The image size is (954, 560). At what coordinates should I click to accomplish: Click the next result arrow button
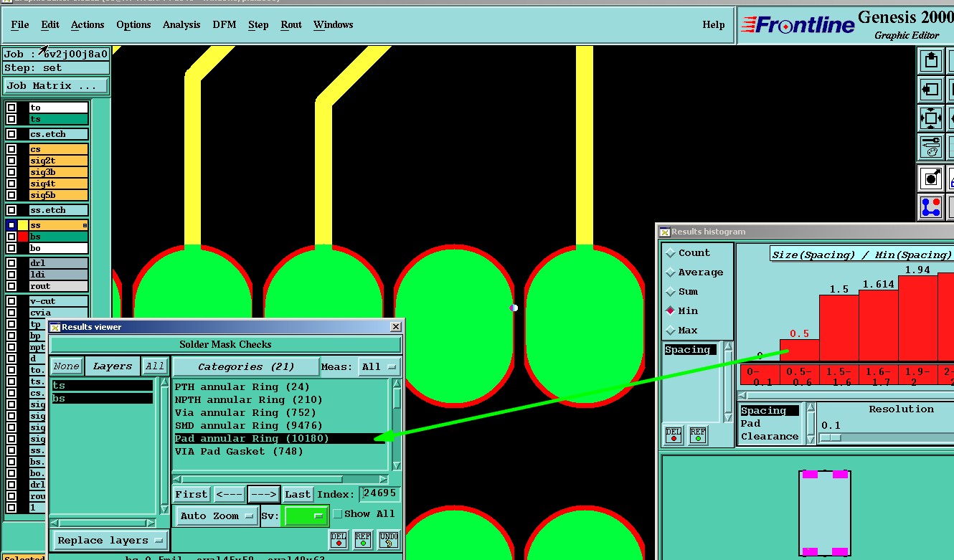click(x=263, y=494)
